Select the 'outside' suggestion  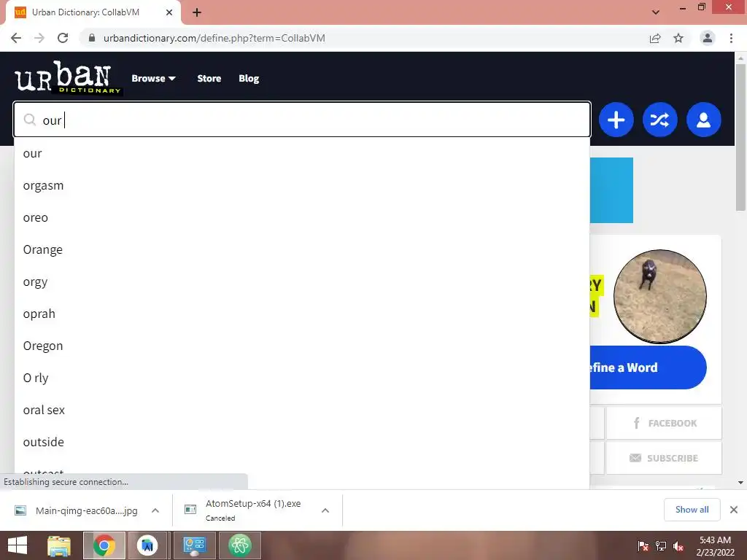tap(302, 442)
